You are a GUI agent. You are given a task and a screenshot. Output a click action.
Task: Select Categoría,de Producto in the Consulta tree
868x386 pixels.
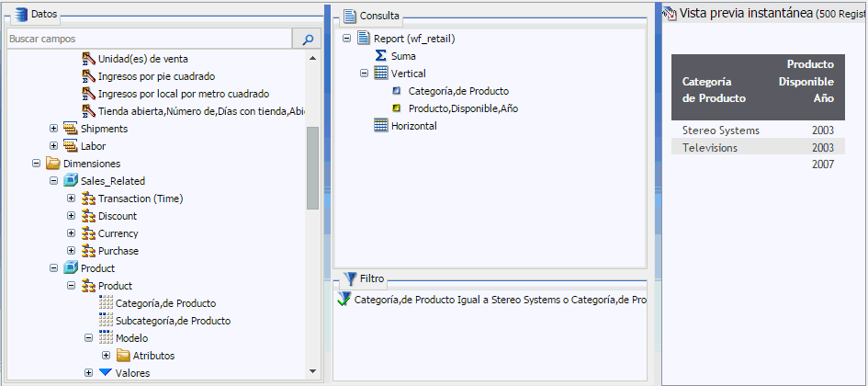pyautogui.click(x=458, y=91)
